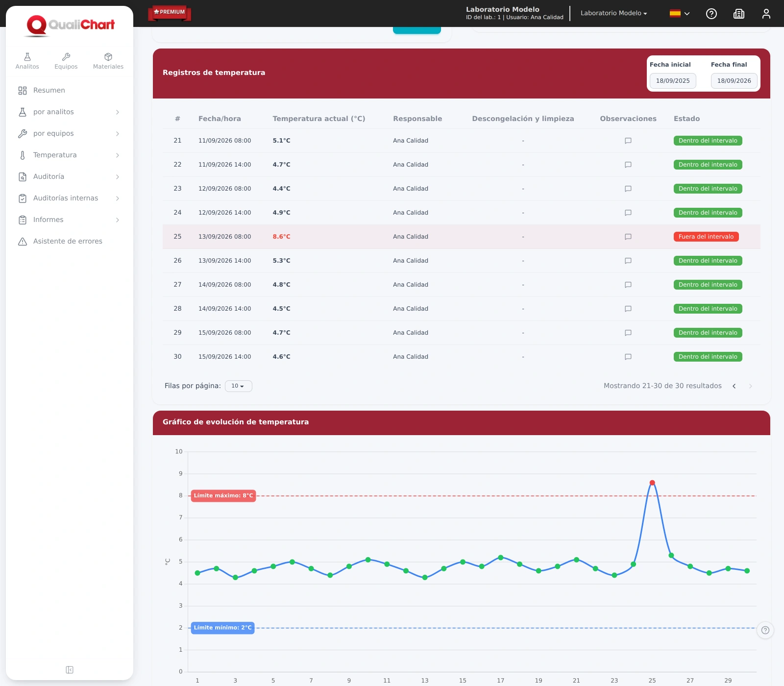Expand the Informes menu
This screenshot has height=686, width=784.
pyautogui.click(x=69, y=220)
